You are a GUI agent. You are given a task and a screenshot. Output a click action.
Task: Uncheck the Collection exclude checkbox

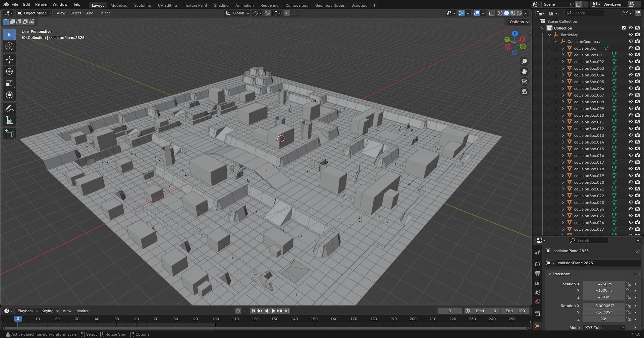[x=624, y=28]
